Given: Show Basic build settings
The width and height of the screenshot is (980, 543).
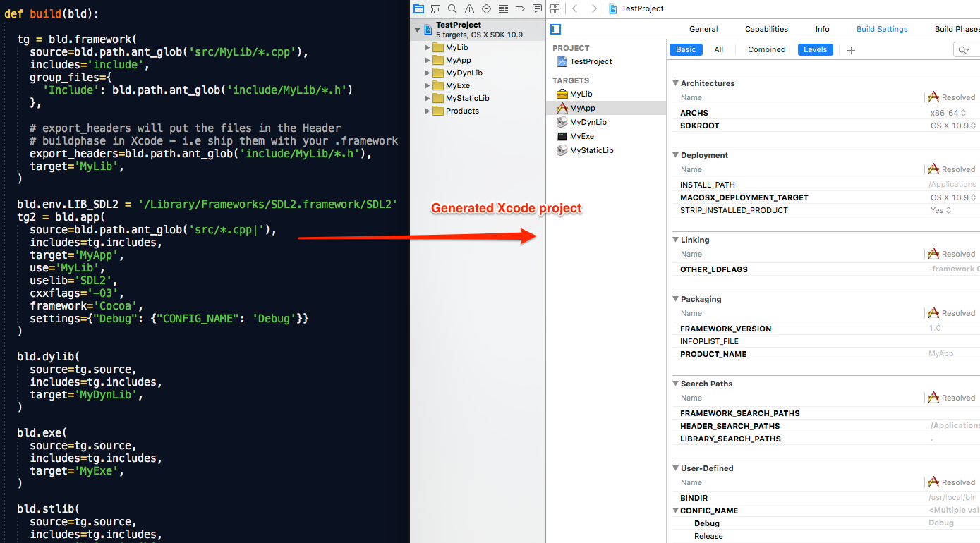Looking at the screenshot, I should (x=686, y=49).
